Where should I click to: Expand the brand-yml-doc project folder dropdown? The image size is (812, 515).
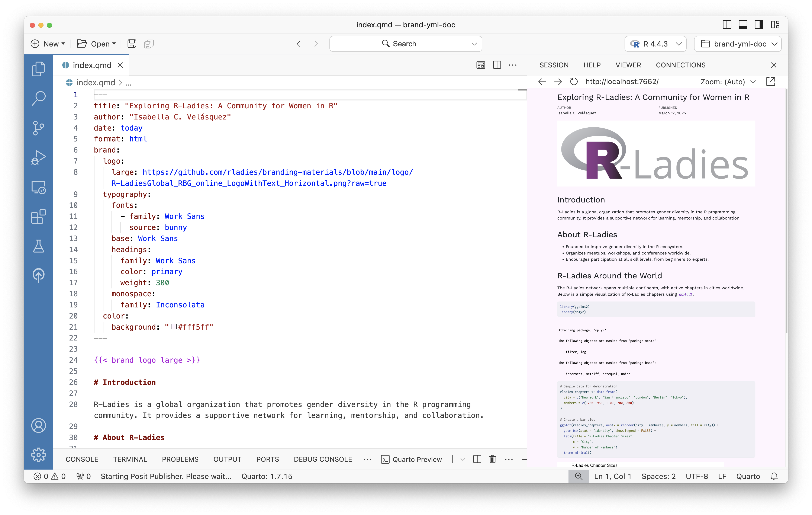(x=738, y=44)
